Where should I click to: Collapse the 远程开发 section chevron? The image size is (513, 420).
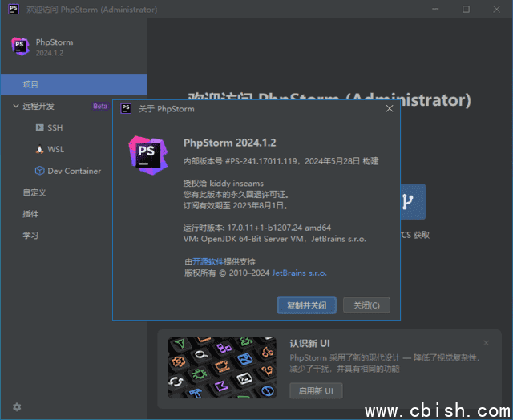coord(15,106)
